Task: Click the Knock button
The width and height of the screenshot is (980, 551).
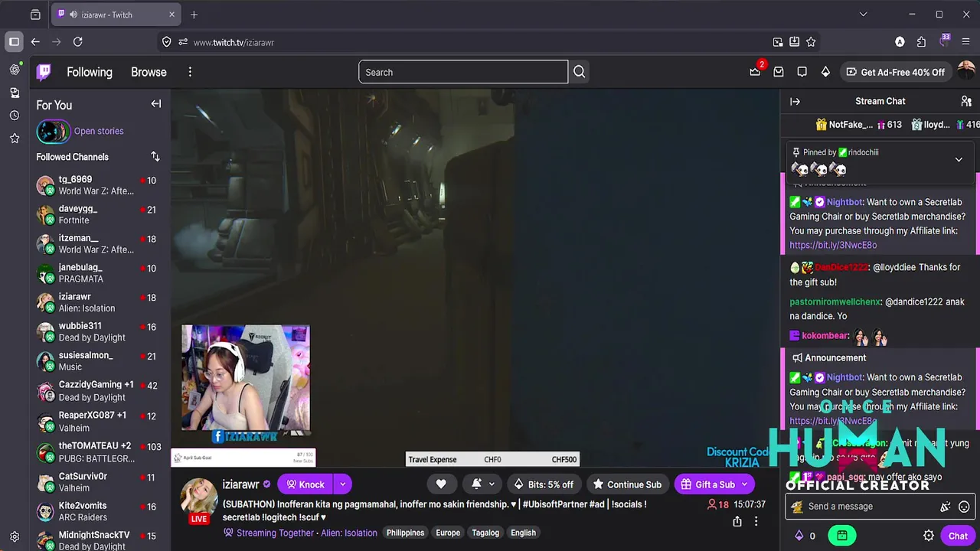Action: 305,484
